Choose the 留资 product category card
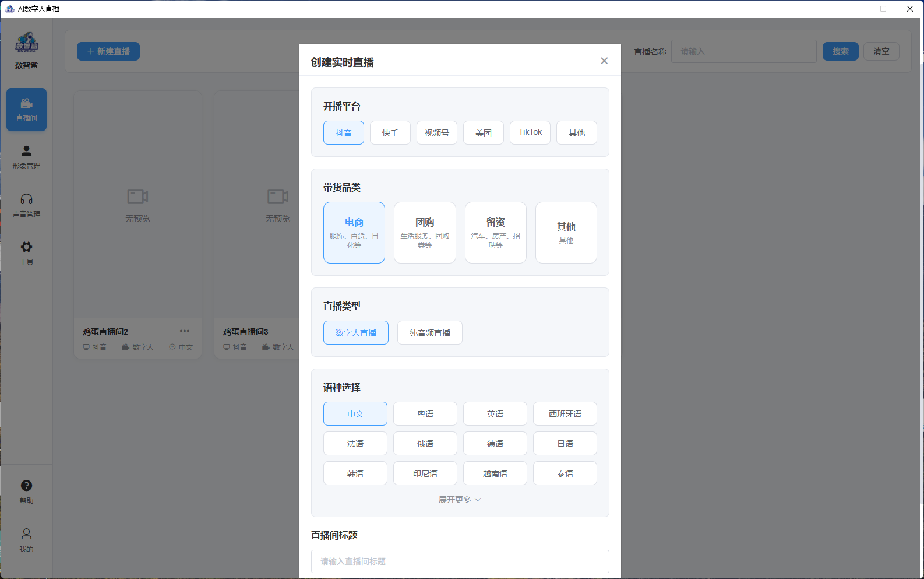The image size is (924, 579). click(x=496, y=233)
